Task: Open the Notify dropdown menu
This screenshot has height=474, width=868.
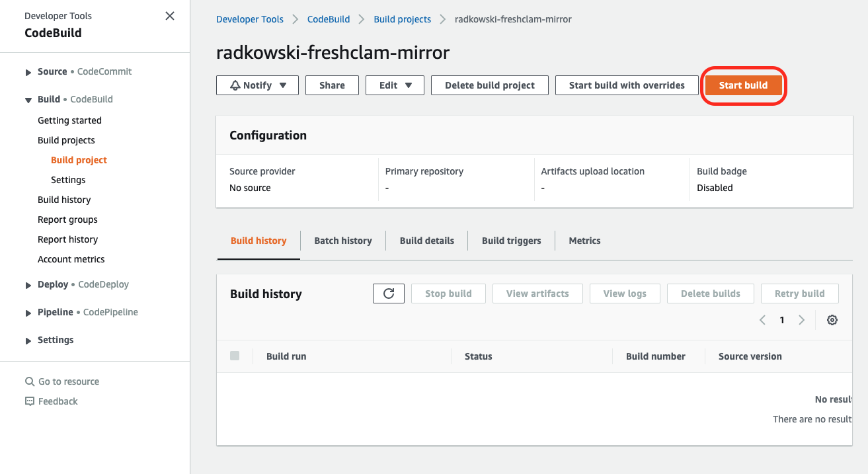Action: (257, 85)
